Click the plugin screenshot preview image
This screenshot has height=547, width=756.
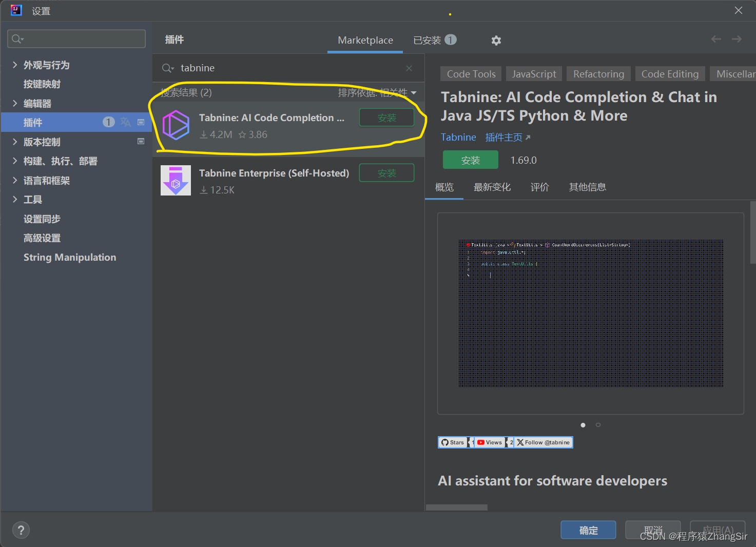tap(591, 313)
